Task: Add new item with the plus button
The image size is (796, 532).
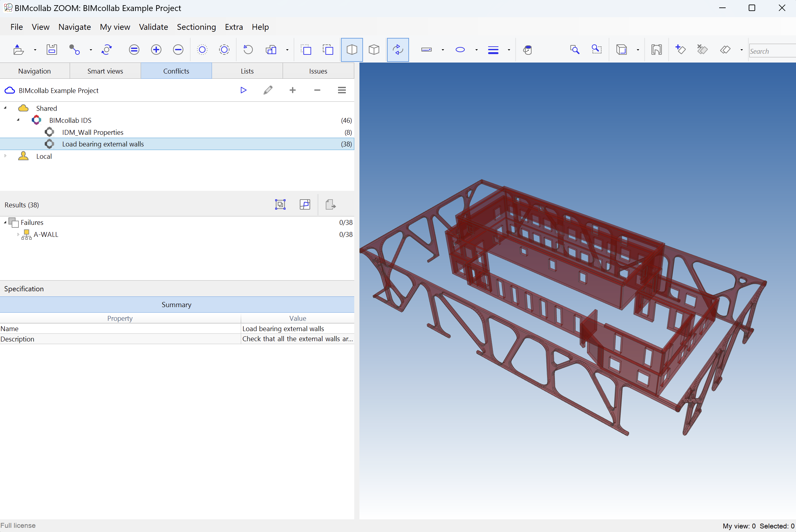Action: [x=292, y=90]
